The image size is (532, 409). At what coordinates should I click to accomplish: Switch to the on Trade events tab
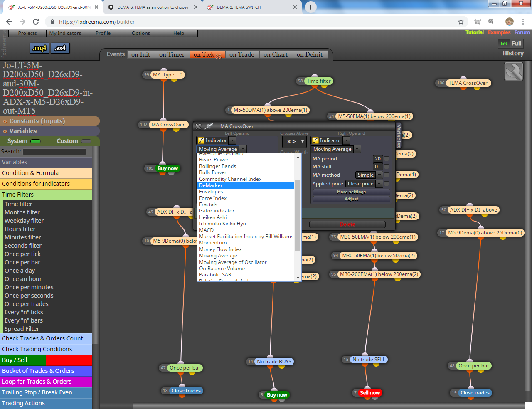tap(241, 54)
